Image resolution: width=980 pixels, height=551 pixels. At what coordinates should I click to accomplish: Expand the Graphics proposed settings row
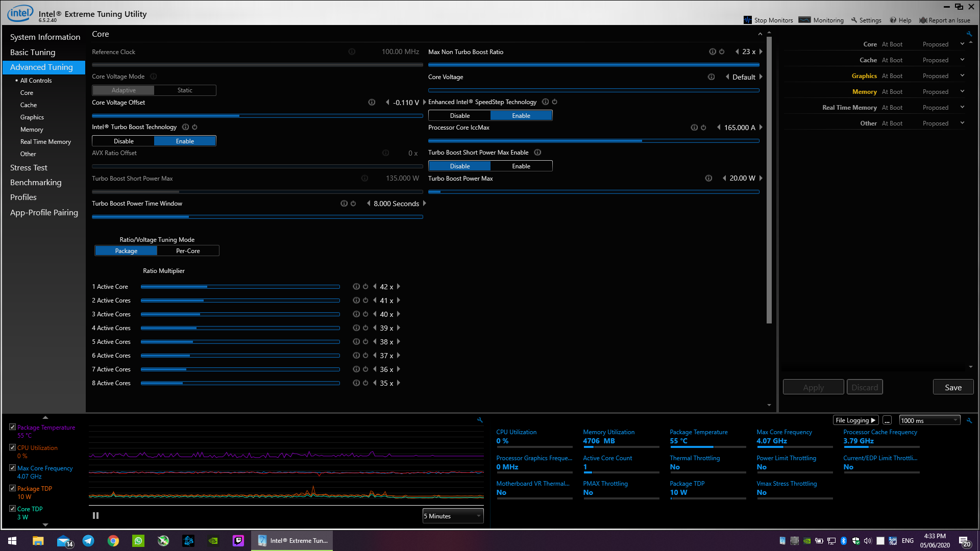pyautogui.click(x=962, y=76)
